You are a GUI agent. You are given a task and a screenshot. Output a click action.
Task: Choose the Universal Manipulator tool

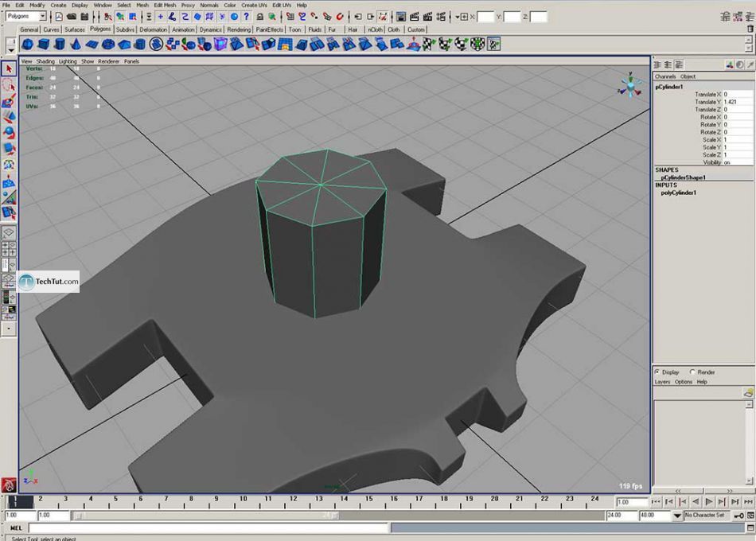[x=8, y=165]
